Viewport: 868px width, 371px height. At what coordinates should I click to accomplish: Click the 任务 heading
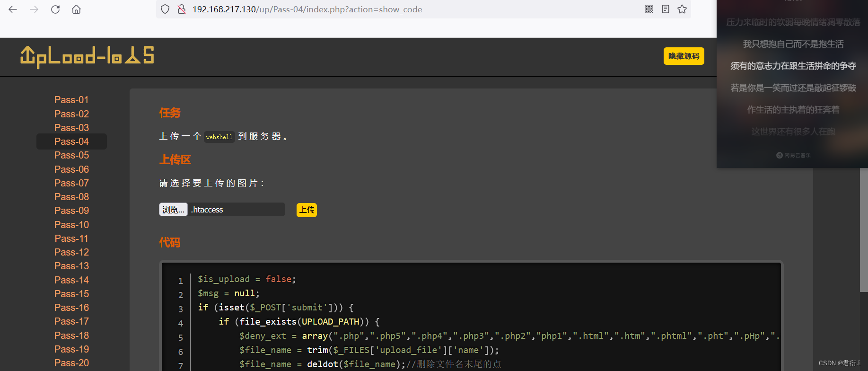point(170,113)
